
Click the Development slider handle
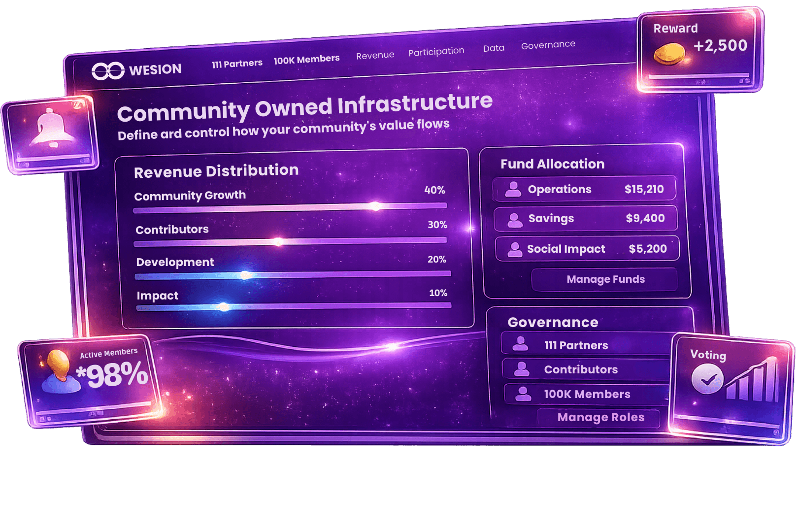point(245,275)
